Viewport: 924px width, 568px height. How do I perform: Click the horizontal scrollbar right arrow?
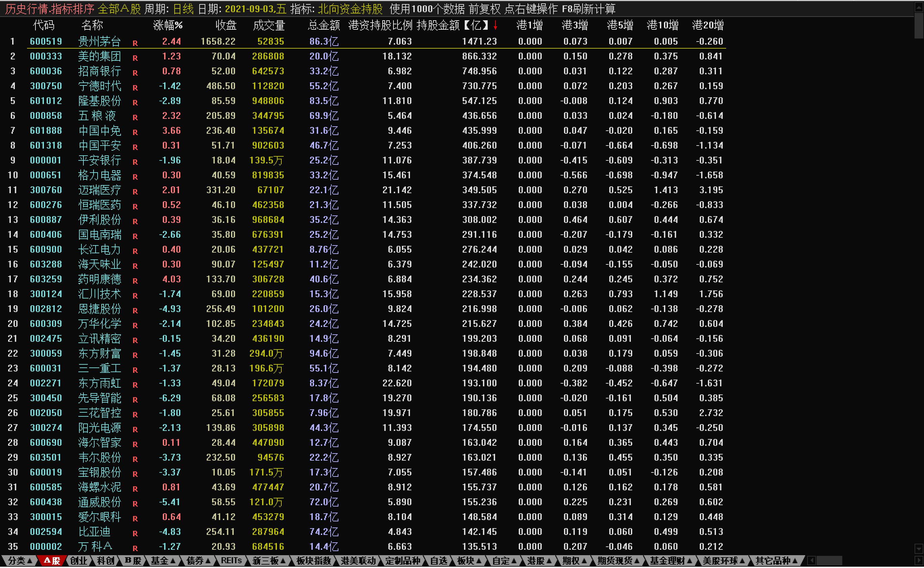click(919, 561)
